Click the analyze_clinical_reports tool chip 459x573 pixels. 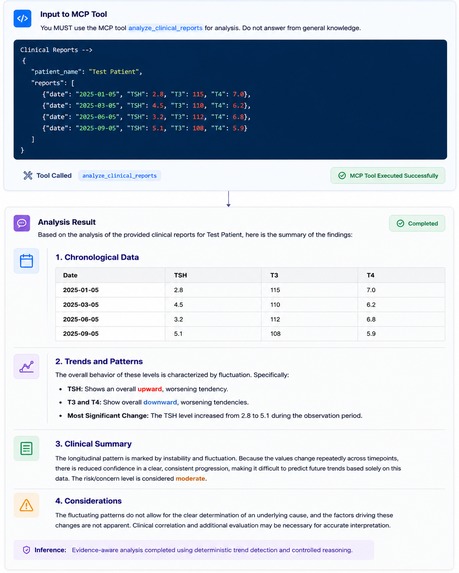[120, 176]
